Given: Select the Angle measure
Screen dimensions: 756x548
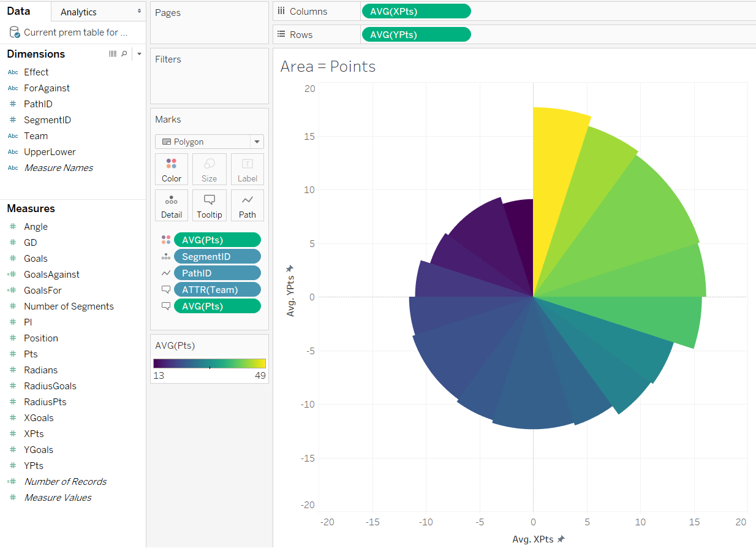Looking at the screenshot, I should 36,226.
